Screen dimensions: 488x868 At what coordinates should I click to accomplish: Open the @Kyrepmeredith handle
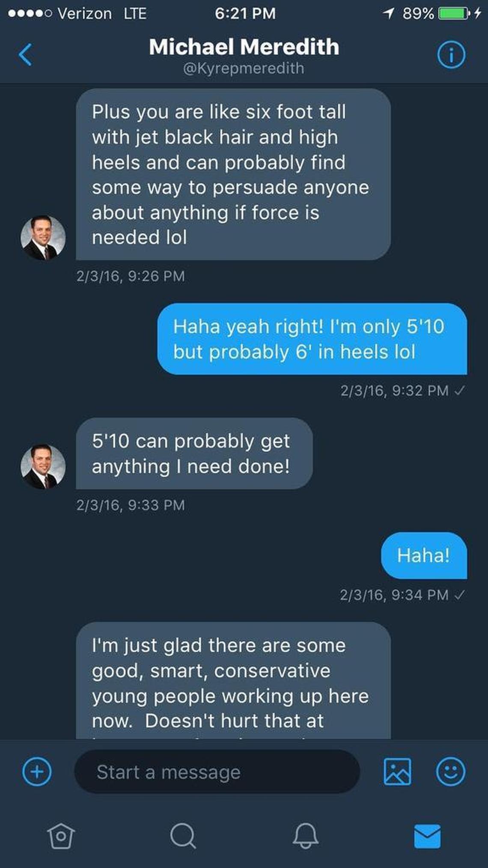click(x=244, y=68)
